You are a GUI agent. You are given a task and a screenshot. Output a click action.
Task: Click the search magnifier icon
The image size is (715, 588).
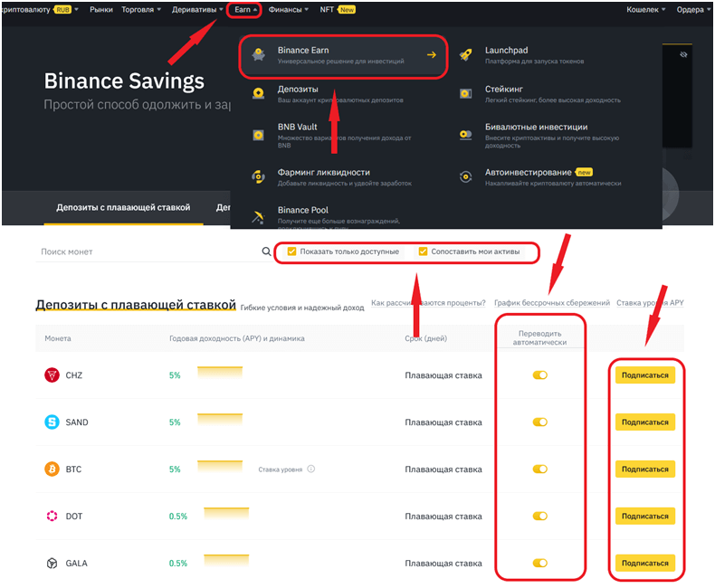click(267, 251)
